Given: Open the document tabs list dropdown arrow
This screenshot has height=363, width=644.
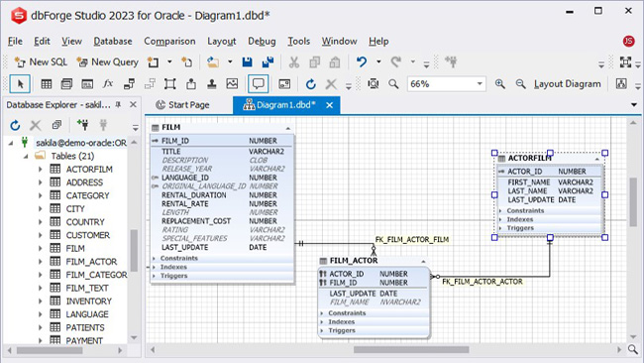Looking at the screenshot, I should (x=634, y=105).
